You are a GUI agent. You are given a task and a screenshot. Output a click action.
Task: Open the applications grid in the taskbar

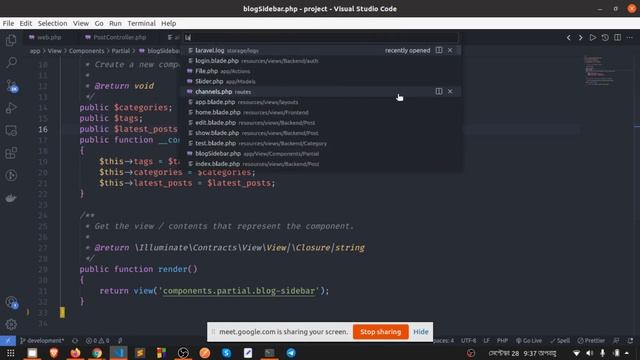(11, 353)
